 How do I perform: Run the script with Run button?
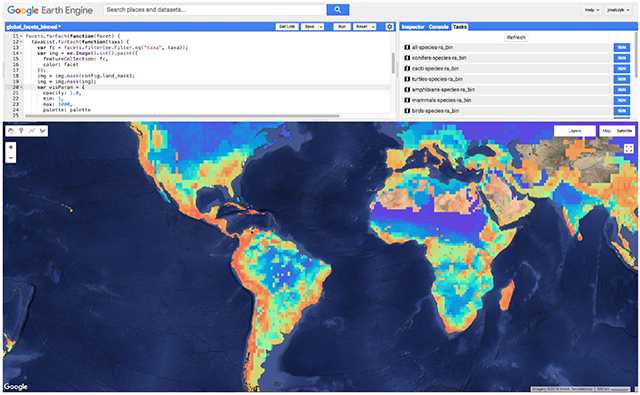coord(342,27)
